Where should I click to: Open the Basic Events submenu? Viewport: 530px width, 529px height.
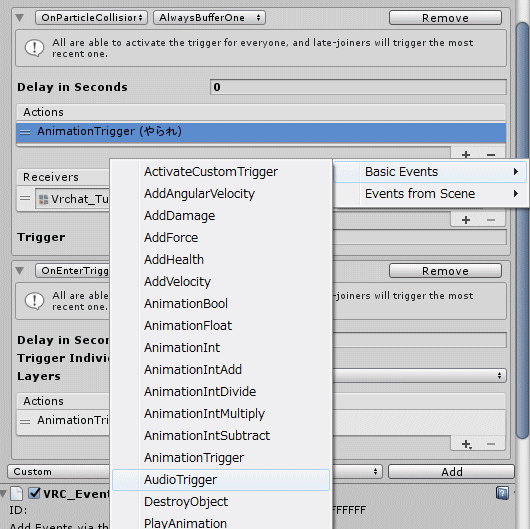coord(430,172)
